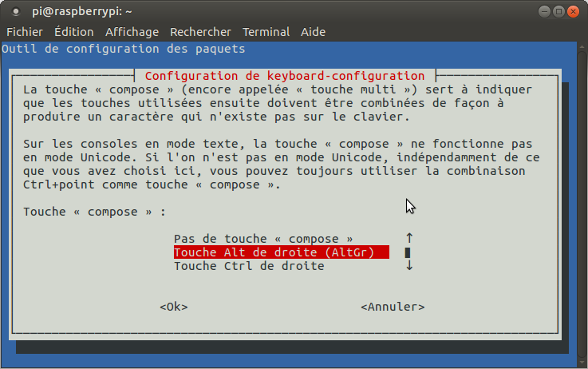Screen dimensions: 588x369
Task: Open the Fichier menu
Action: coord(25,32)
